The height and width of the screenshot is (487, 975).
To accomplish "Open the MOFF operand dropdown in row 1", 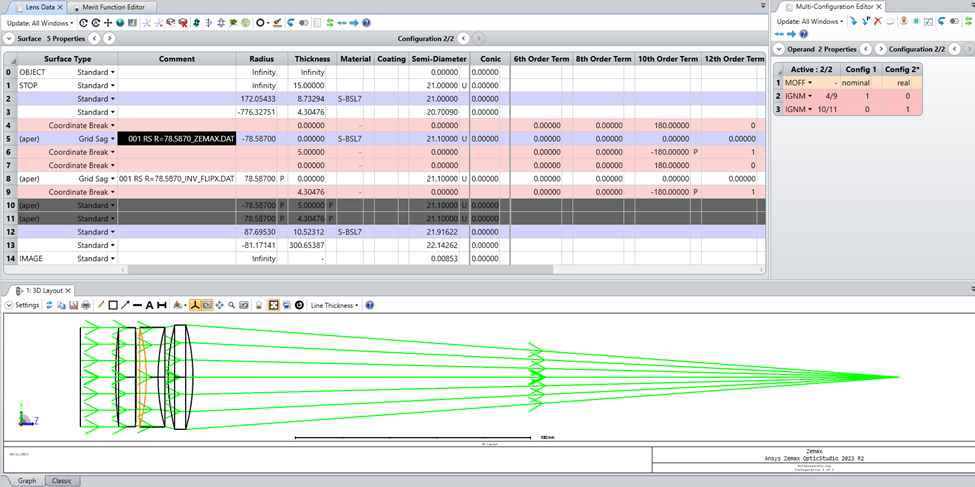I will pyautogui.click(x=810, y=83).
